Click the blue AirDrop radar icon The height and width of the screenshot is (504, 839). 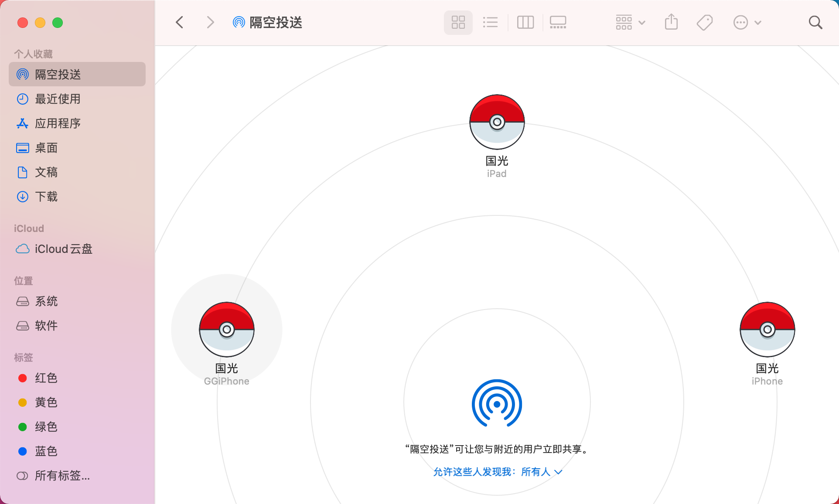click(497, 404)
